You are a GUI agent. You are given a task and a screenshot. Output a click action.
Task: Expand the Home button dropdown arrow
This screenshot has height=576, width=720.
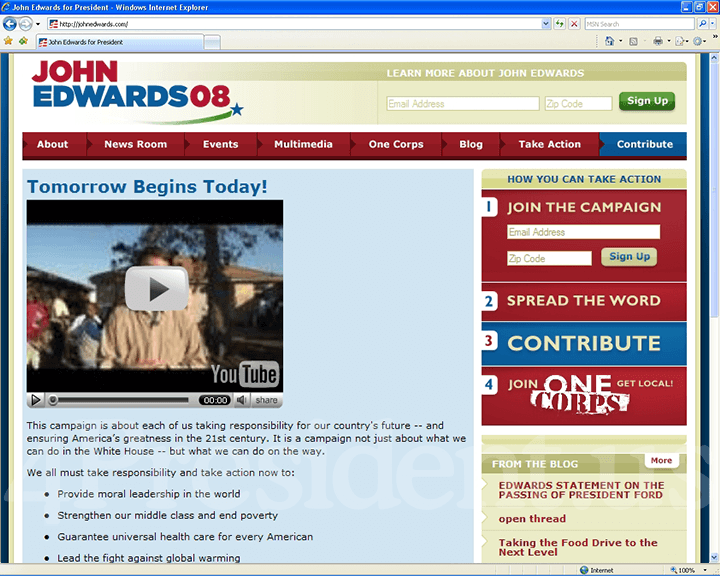coord(621,41)
